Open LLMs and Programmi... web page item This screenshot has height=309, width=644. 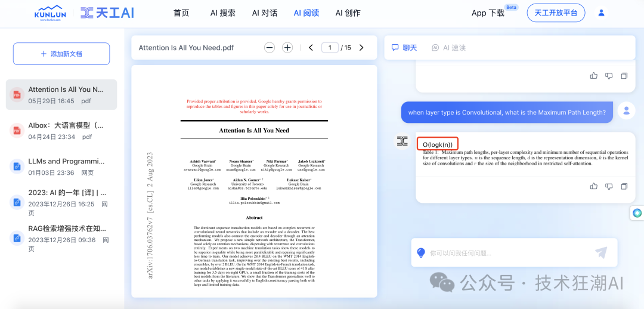click(x=61, y=166)
